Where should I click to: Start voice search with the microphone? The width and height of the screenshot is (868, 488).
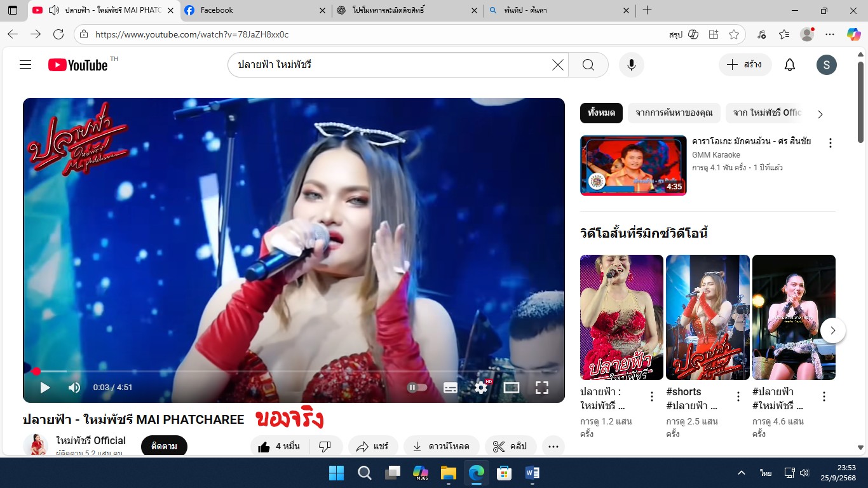[x=632, y=65]
